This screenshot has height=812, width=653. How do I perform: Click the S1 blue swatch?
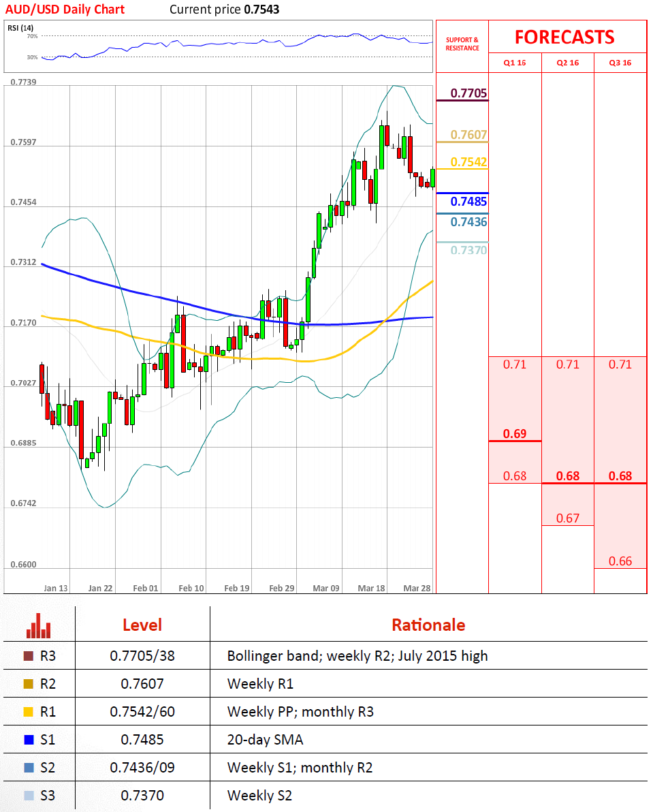(29, 740)
